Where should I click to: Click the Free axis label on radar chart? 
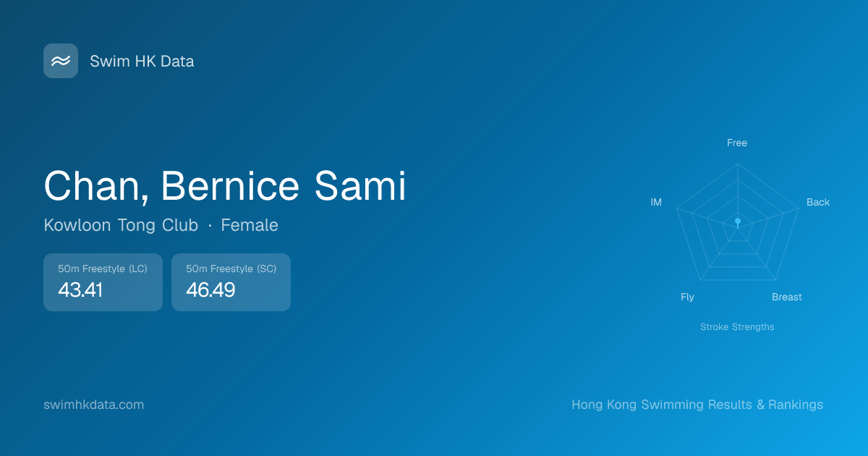pos(737,143)
